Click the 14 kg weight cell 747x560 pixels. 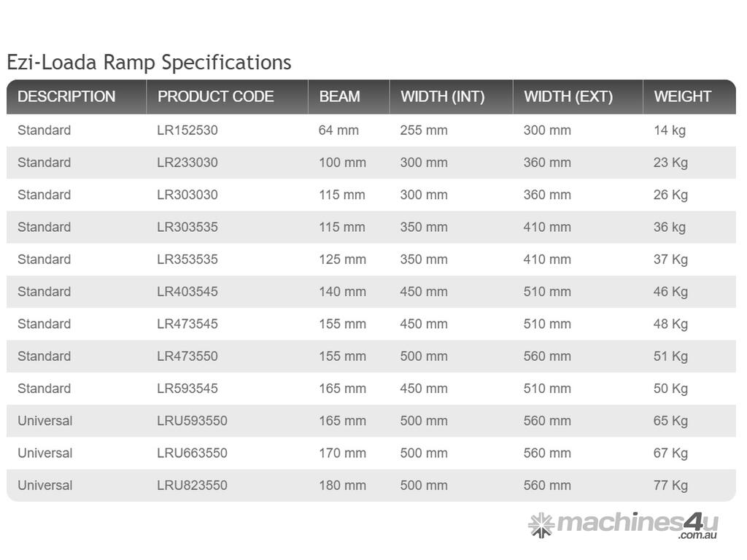click(670, 131)
